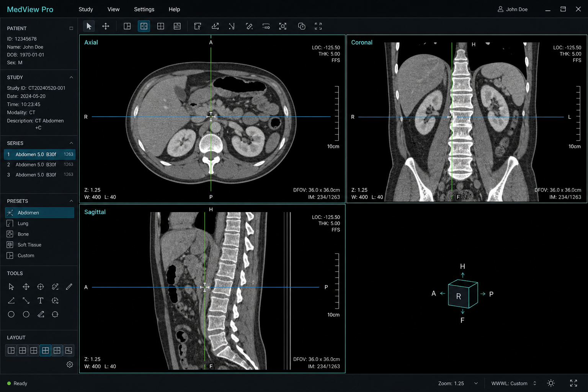
Task: Click the crosshair center in the Sagittal view
Action: pos(205,287)
